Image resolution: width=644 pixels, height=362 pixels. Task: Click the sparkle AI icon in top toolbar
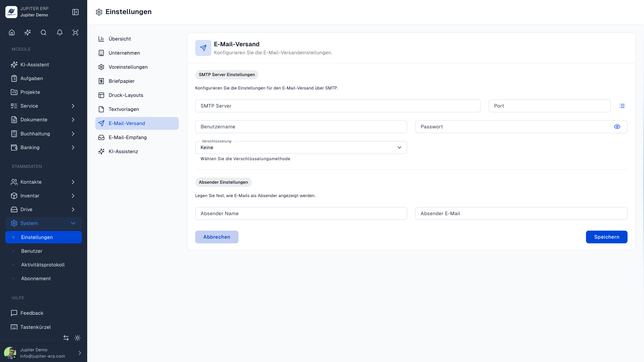(x=28, y=33)
